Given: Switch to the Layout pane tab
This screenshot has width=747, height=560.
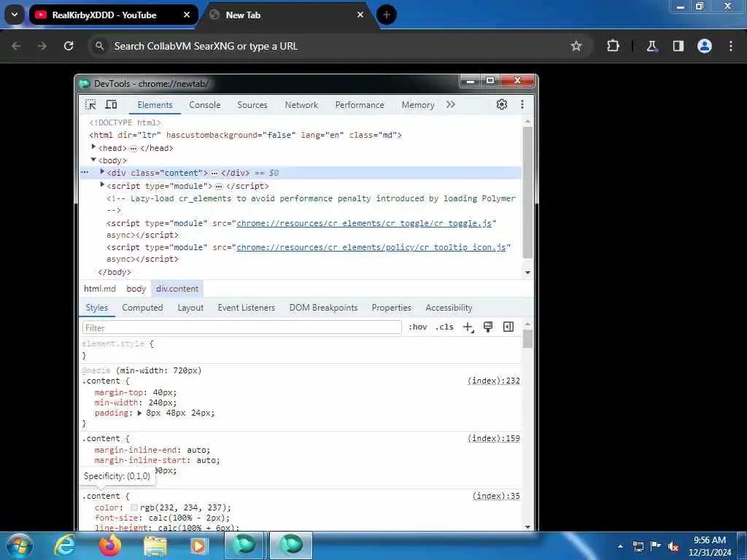Looking at the screenshot, I should pos(190,308).
